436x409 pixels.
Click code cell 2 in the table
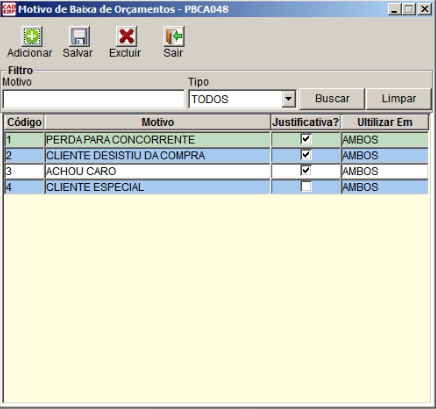[x=24, y=155]
